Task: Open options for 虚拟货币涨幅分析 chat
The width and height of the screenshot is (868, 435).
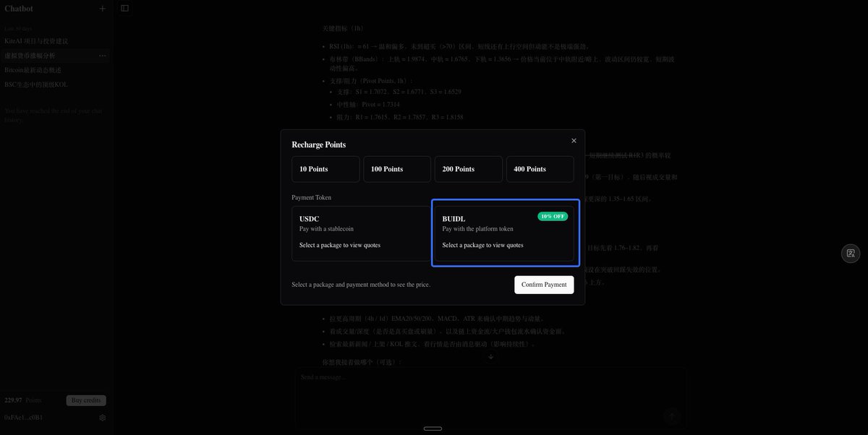Action: coord(102,56)
